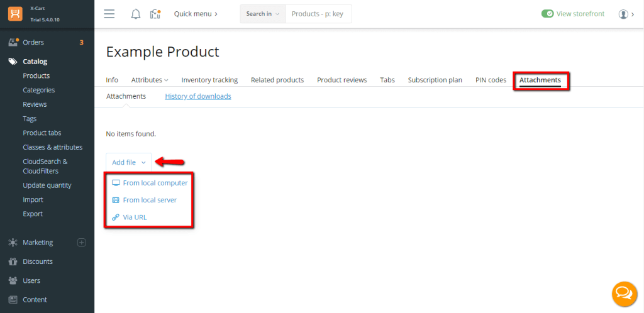The width and height of the screenshot is (644, 313).
Task: Open the user profile icon
Action: point(623,14)
